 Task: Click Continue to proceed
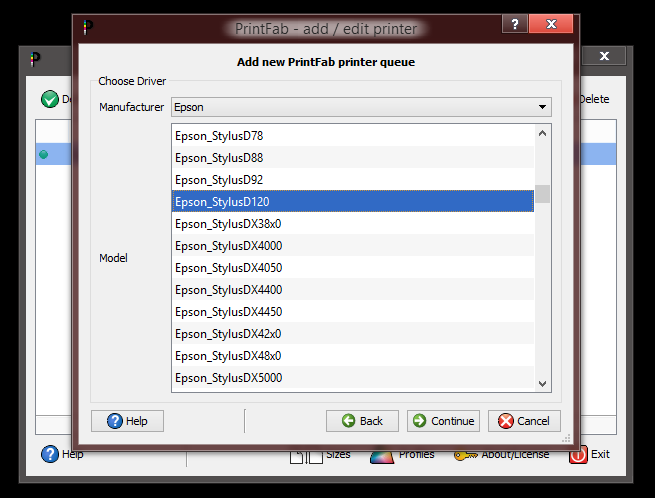tap(443, 421)
